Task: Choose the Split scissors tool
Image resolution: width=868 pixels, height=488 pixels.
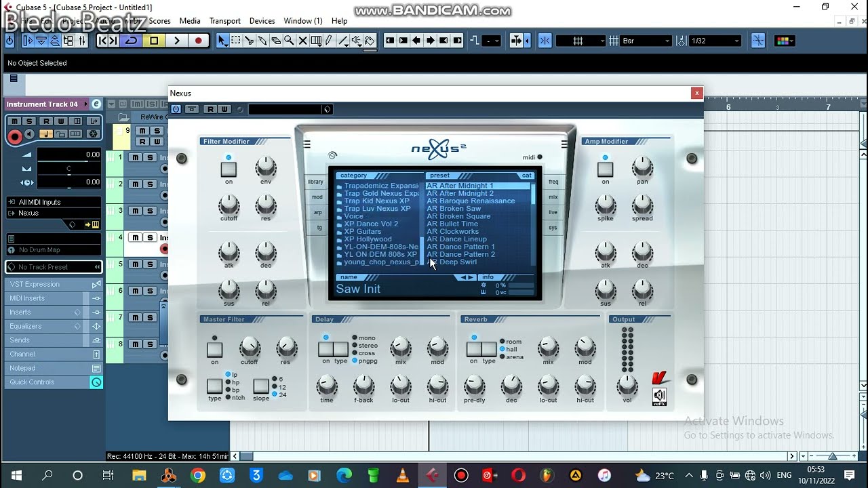Action: 250,41
